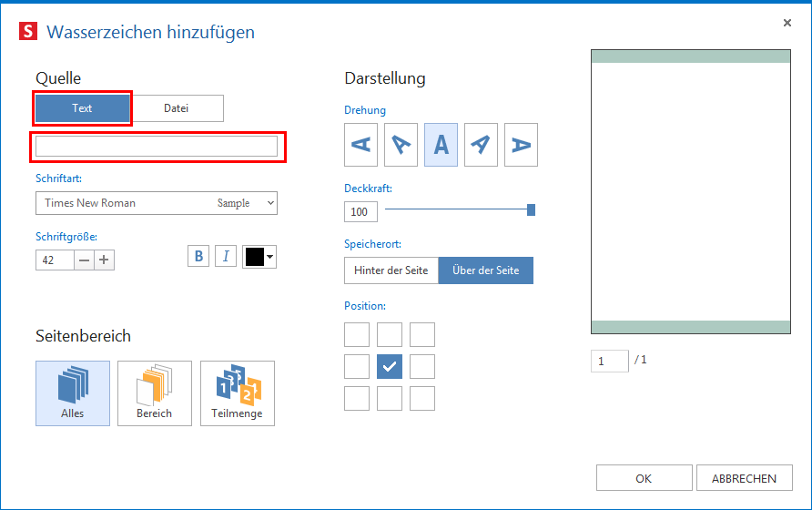The image size is (812, 510).
Task: Choose the 45° clockwise rotation icon
Action: click(x=481, y=145)
